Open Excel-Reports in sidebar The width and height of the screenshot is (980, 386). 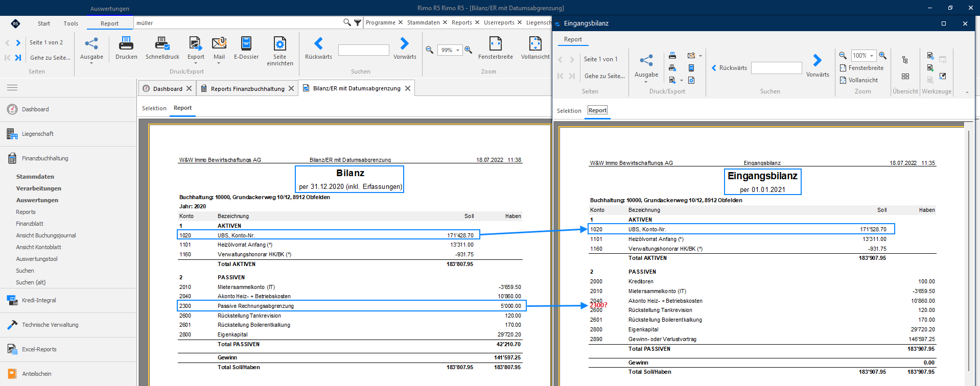(39, 349)
